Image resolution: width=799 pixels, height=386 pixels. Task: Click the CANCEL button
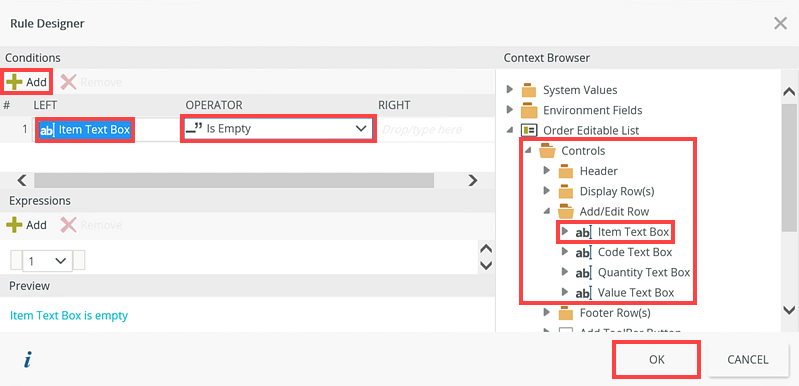[x=747, y=360]
